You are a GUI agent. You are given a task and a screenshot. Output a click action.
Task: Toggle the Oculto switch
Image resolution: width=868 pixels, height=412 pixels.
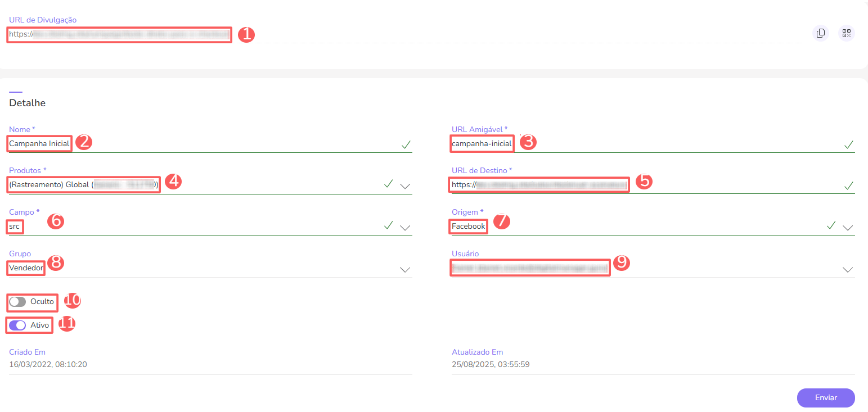click(x=17, y=302)
